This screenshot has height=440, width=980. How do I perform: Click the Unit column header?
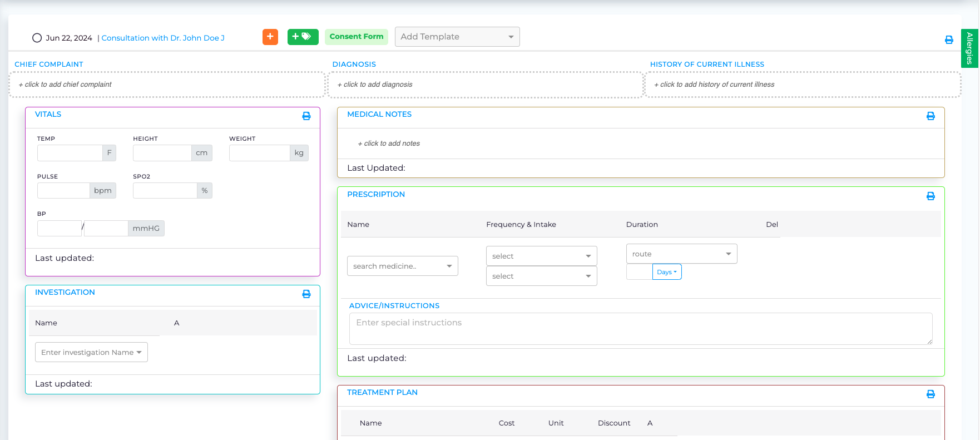(x=556, y=423)
